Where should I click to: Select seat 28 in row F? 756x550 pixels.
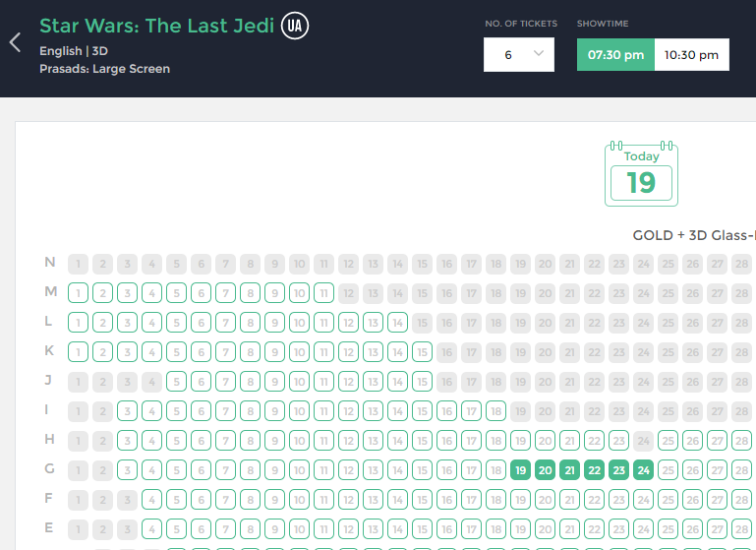(x=742, y=500)
